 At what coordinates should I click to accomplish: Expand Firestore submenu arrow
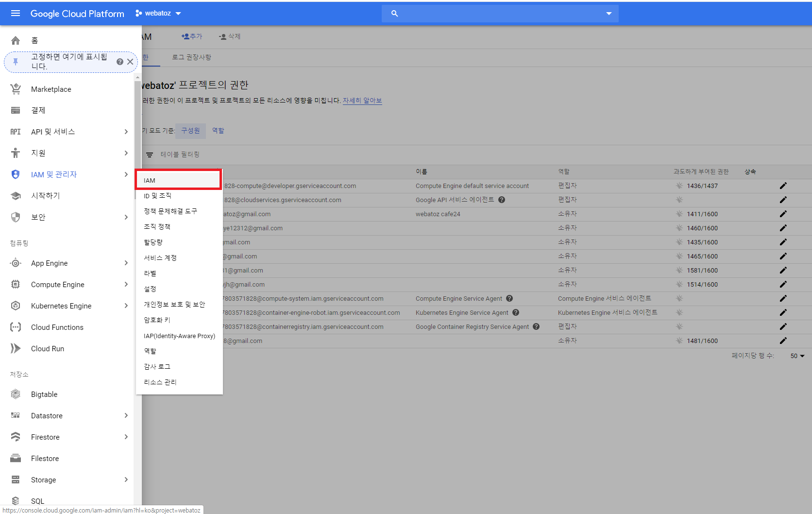[126, 437]
